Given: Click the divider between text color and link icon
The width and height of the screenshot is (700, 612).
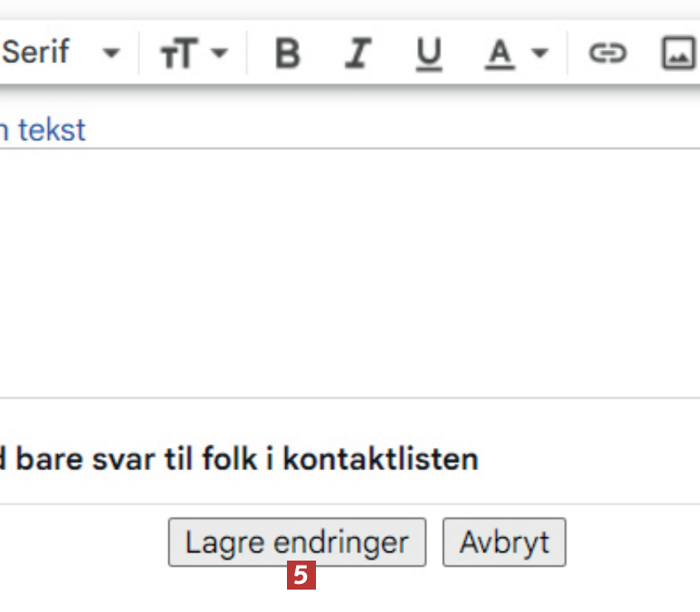Looking at the screenshot, I should [x=568, y=55].
